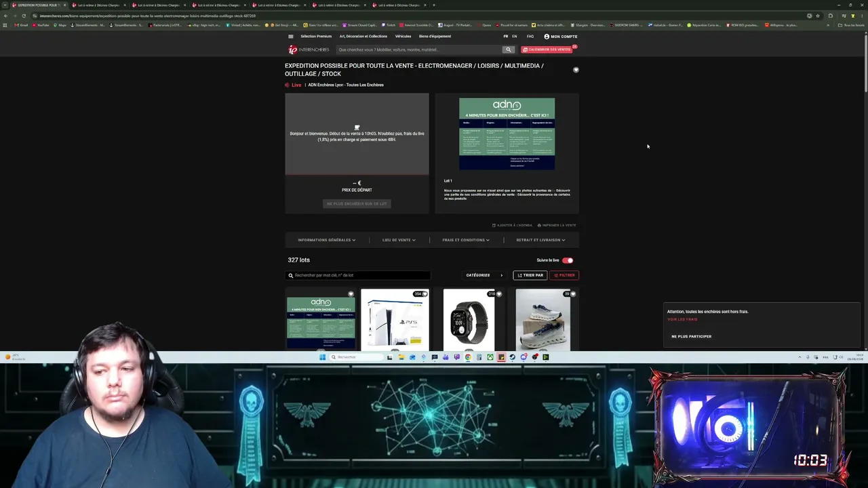
Task: Expand Frais et Conditions section
Action: tap(466, 240)
